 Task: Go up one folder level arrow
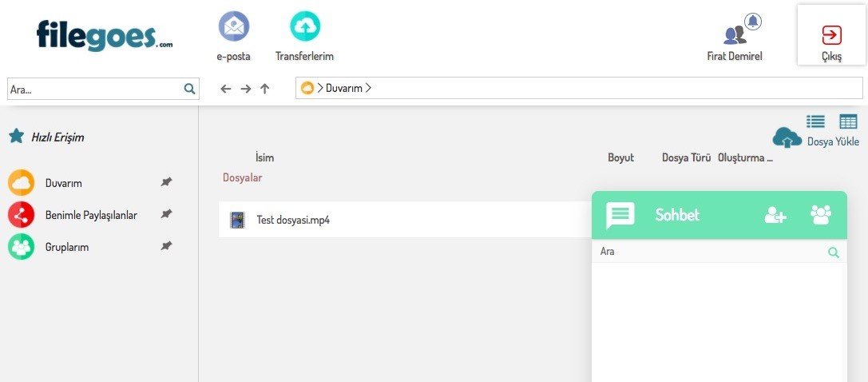pos(265,89)
